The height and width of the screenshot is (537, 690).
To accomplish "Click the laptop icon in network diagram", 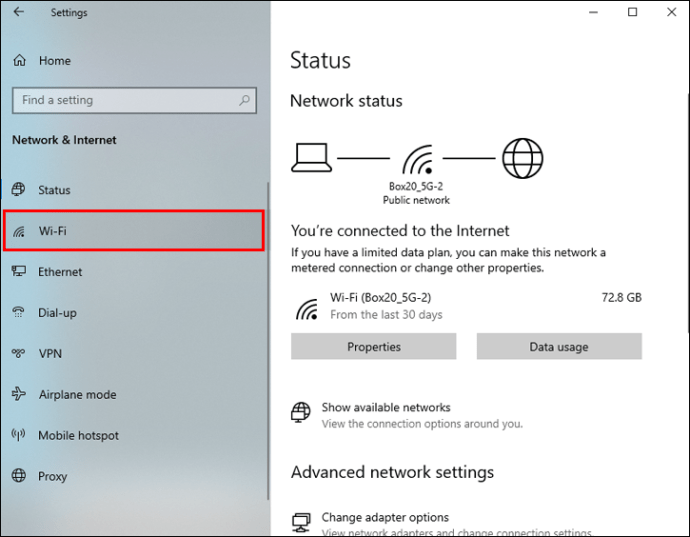I will click(311, 157).
